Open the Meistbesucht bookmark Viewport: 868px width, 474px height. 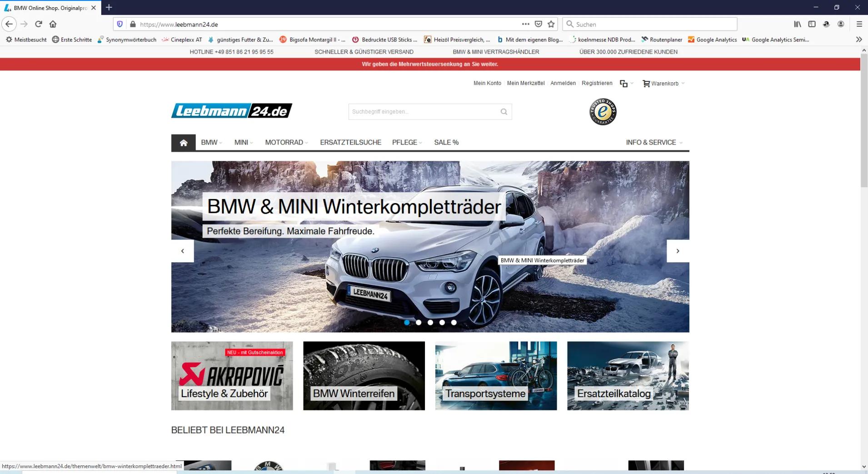tap(26, 40)
